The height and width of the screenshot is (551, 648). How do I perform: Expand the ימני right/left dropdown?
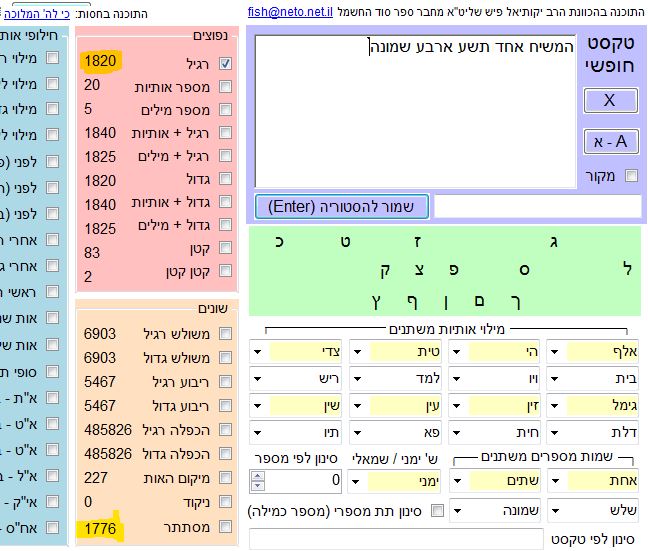click(x=357, y=481)
